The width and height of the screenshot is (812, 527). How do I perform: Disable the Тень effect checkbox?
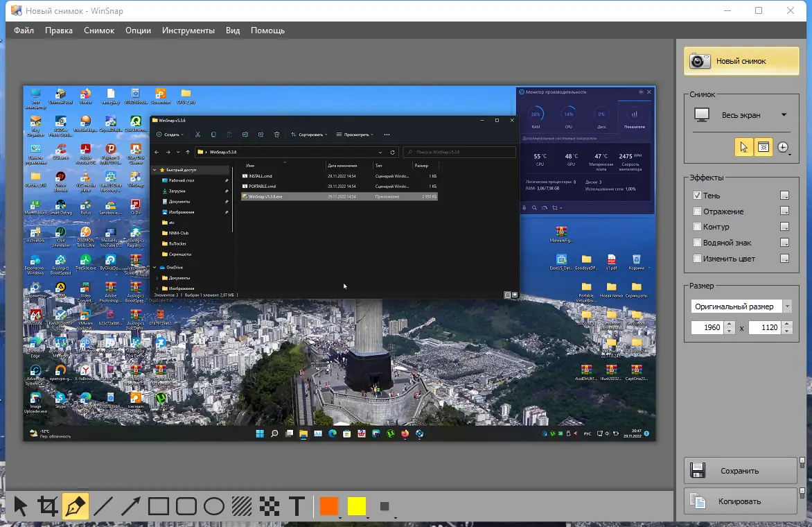(x=698, y=196)
